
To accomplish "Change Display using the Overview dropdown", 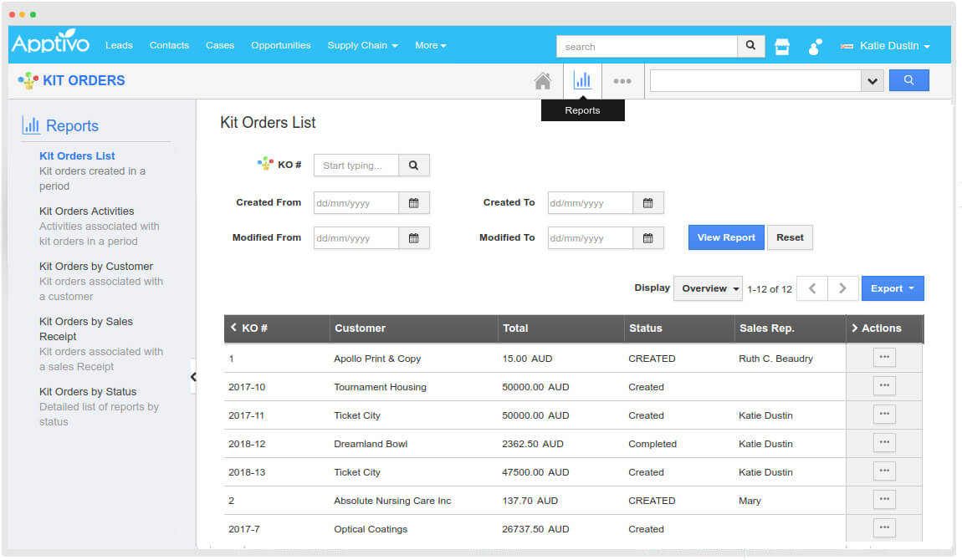I will tap(708, 288).
